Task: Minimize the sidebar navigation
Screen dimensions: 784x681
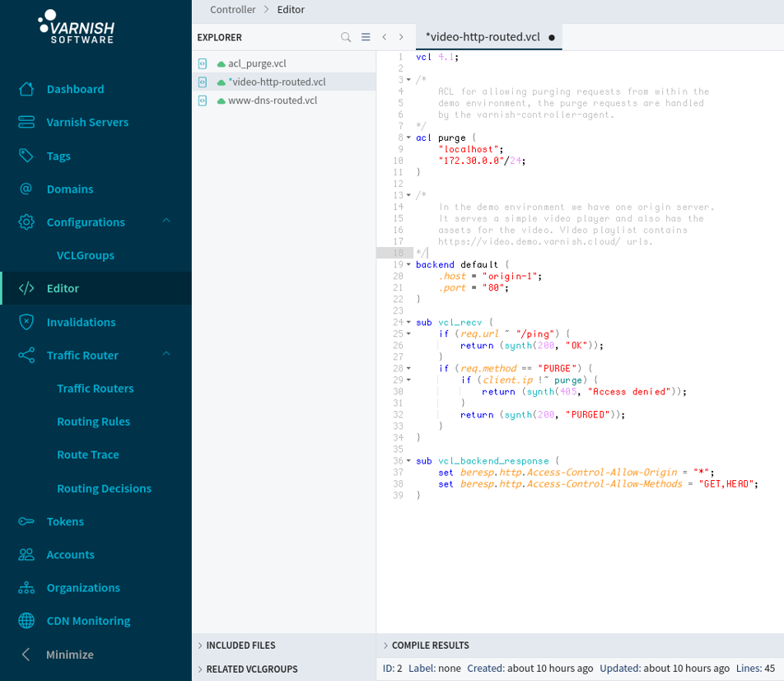Action: pos(69,655)
